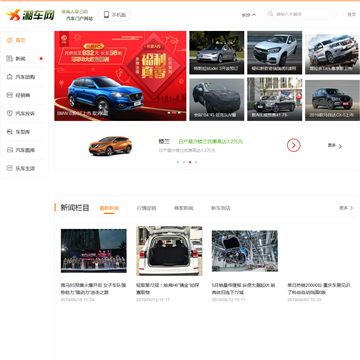Open the red MG promotion banner
The image size is (360, 360).
coord(120,76)
